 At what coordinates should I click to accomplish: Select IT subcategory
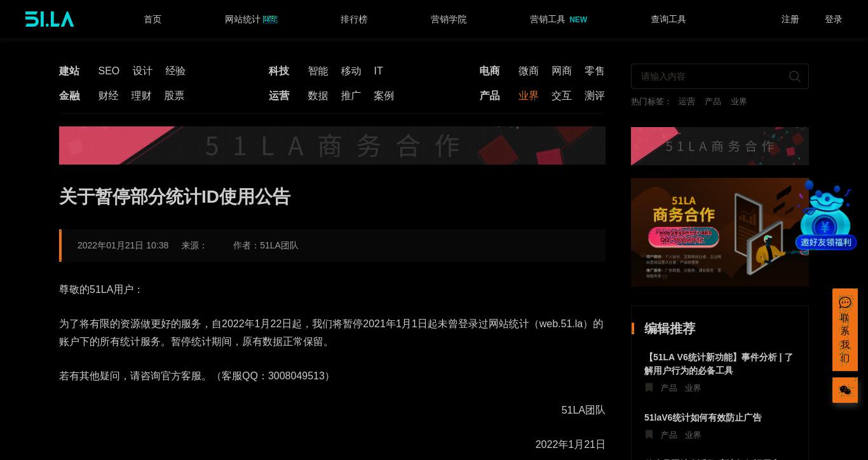tap(378, 71)
